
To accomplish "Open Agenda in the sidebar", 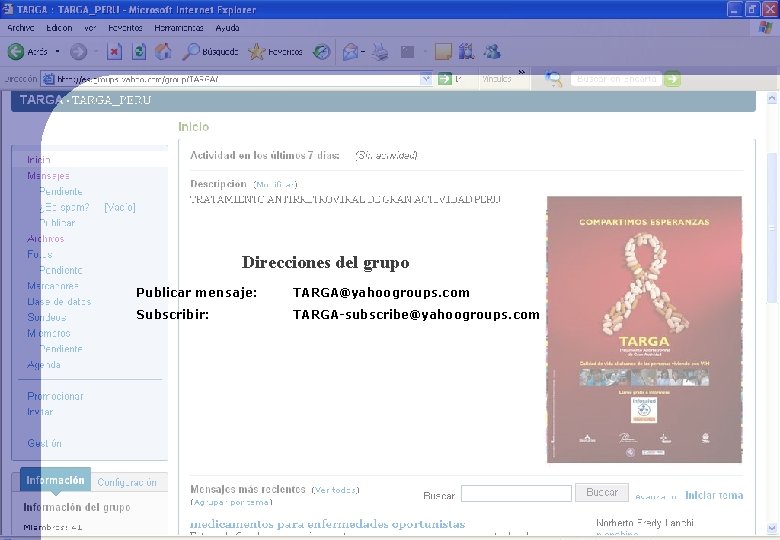I will (44, 365).
